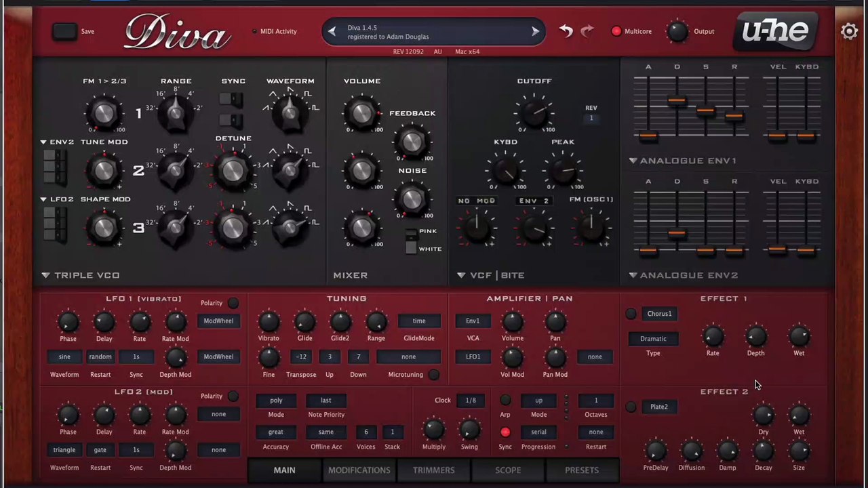Toggle the Microtuning switch
Screen dimensions: 868x488
(433, 374)
